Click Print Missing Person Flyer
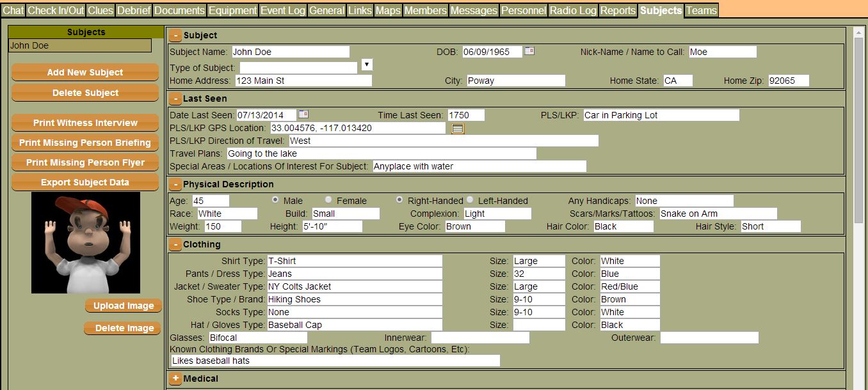 (85, 162)
